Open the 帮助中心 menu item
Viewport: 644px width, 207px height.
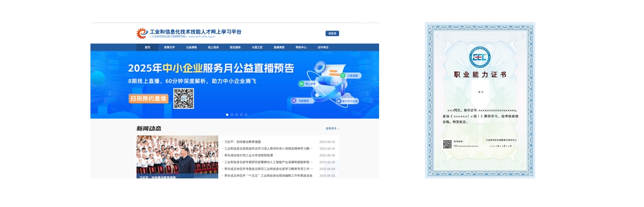(x=301, y=47)
